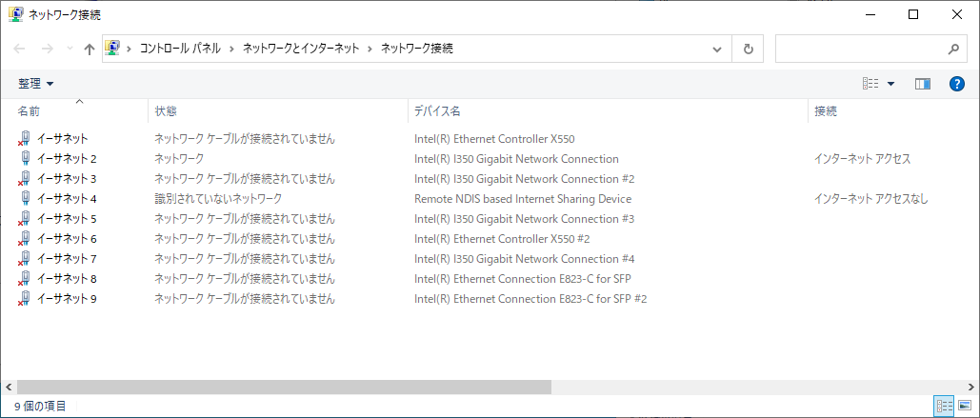Viewport: 980px width, 418px height.
Task: Refresh the network connections list
Action: tap(749, 49)
